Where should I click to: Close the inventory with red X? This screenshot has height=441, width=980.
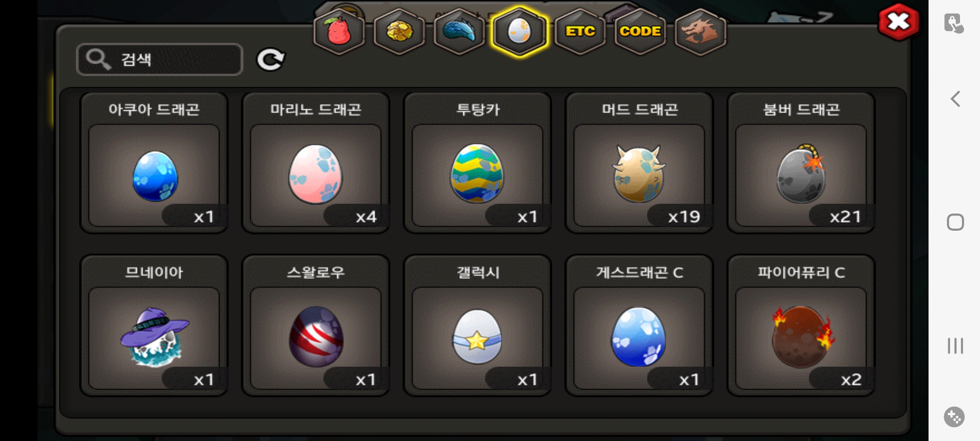pyautogui.click(x=899, y=22)
